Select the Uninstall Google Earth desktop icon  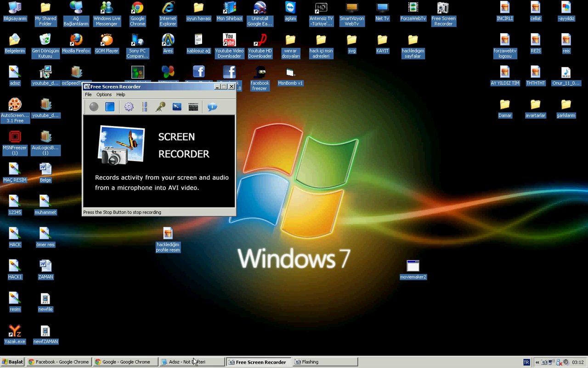point(260,14)
